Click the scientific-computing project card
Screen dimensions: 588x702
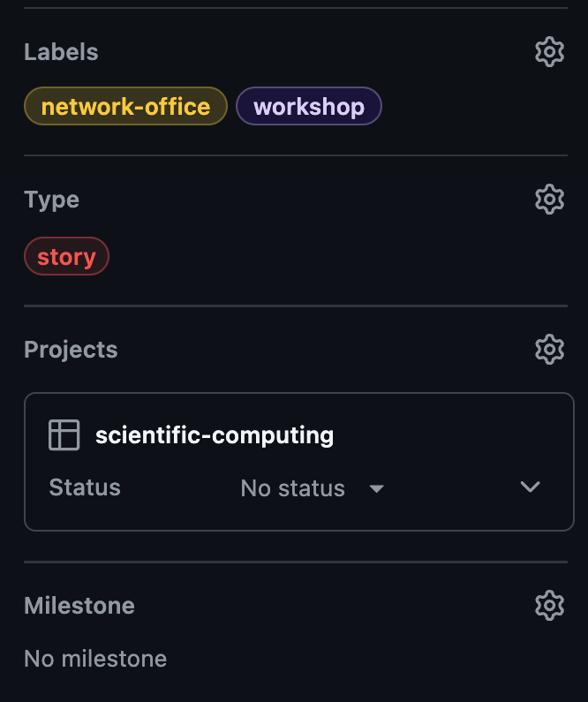coord(299,462)
